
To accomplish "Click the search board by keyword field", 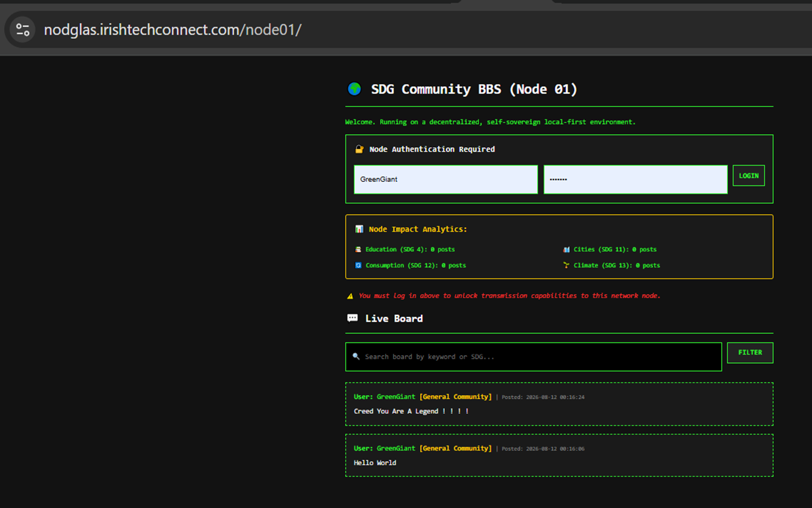I will tap(533, 357).
